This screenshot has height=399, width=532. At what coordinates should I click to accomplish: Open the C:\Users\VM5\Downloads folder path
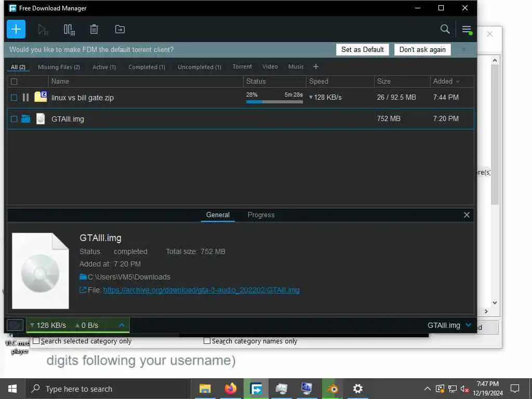pos(129,277)
